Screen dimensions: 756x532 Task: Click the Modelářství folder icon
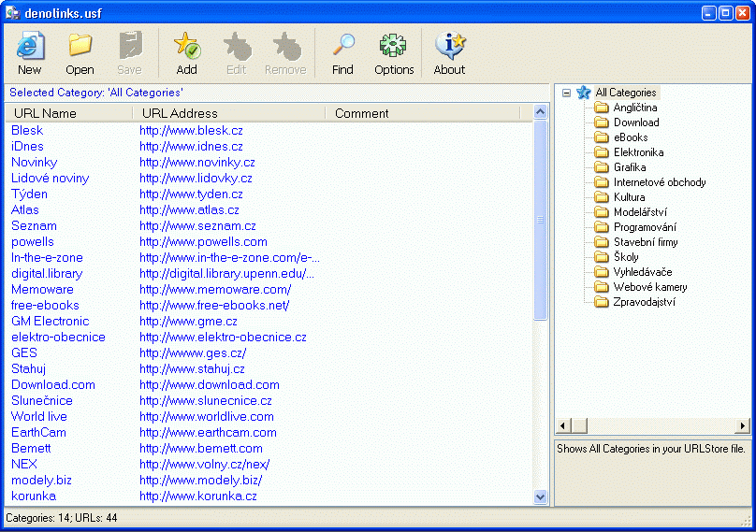[x=602, y=211]
